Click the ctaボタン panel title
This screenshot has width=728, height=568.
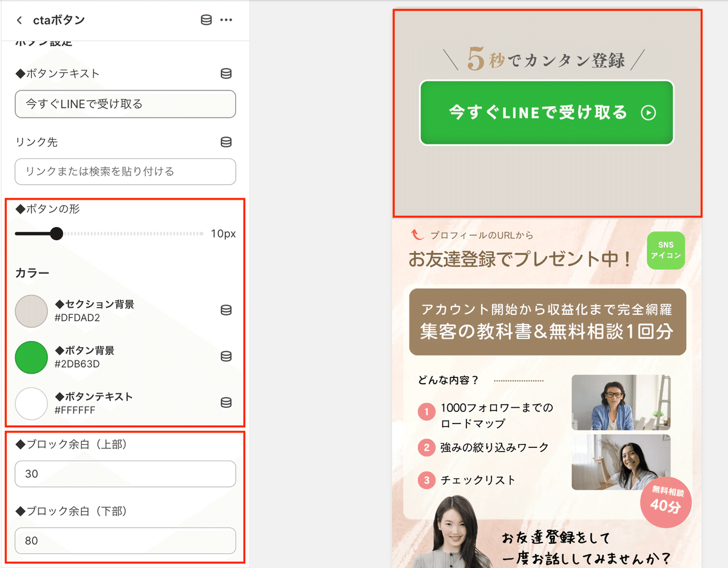[x=59, y=20]
